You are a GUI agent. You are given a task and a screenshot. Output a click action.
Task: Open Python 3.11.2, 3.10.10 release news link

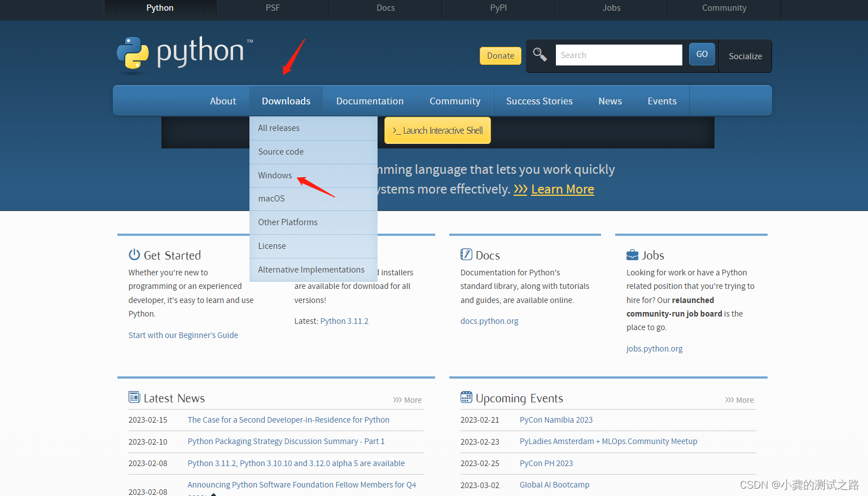pyautogui.click(x=296, y=463)
